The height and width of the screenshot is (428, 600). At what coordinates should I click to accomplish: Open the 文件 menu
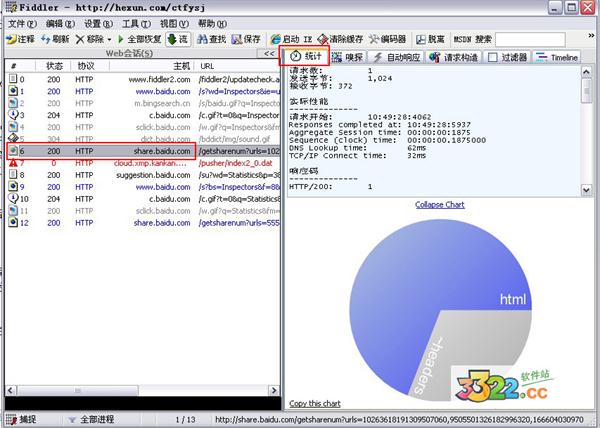[x=22, y=24]
